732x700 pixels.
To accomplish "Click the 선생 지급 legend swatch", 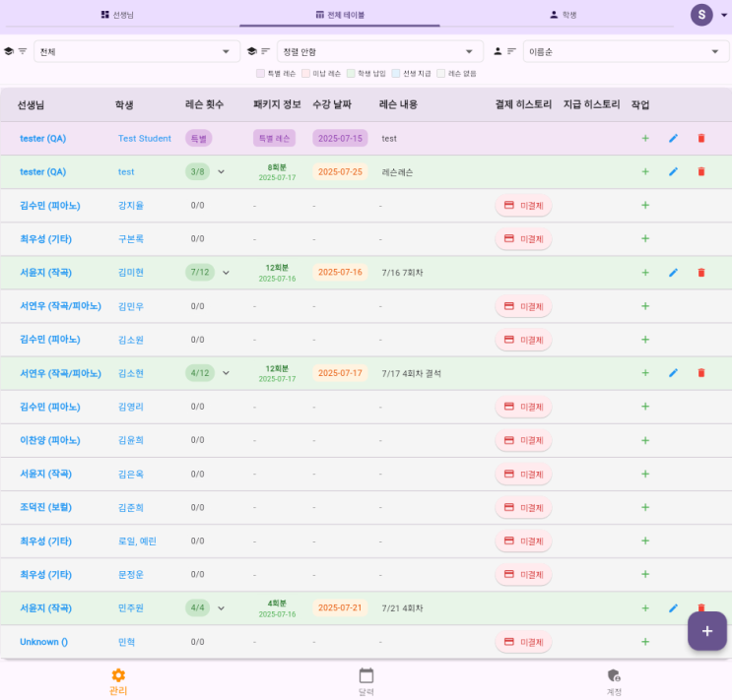I will [396, 73].
